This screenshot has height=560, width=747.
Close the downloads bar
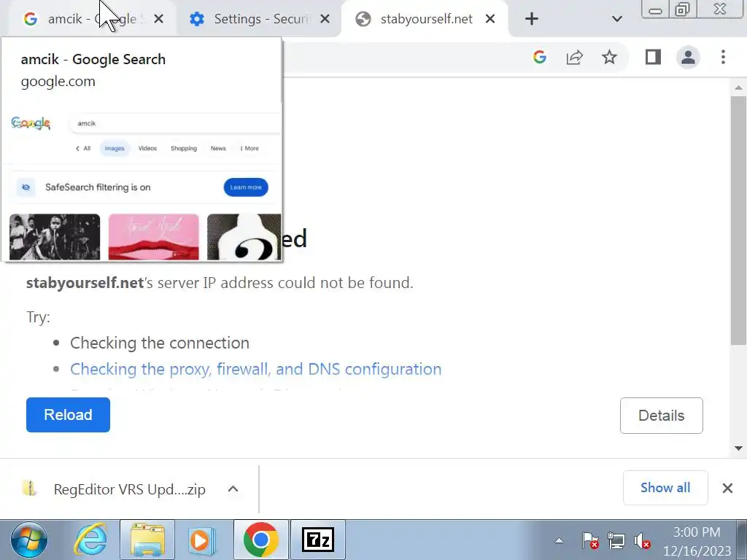(727, 488)
